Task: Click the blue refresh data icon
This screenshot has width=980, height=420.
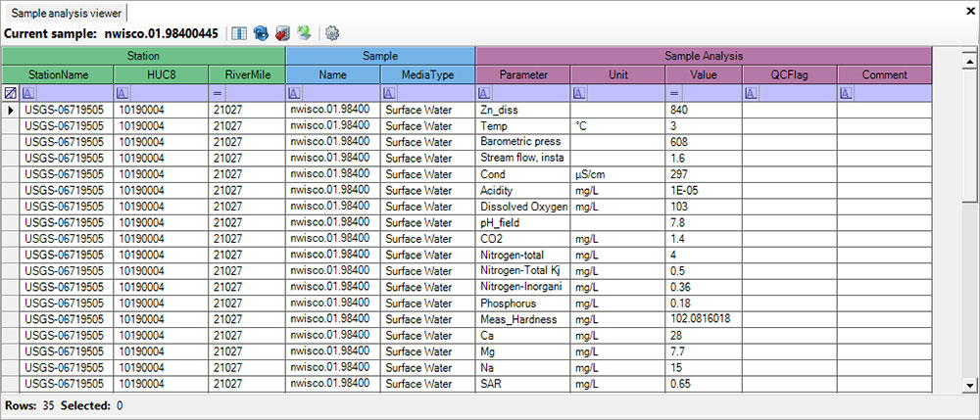Action: point(261,33)
